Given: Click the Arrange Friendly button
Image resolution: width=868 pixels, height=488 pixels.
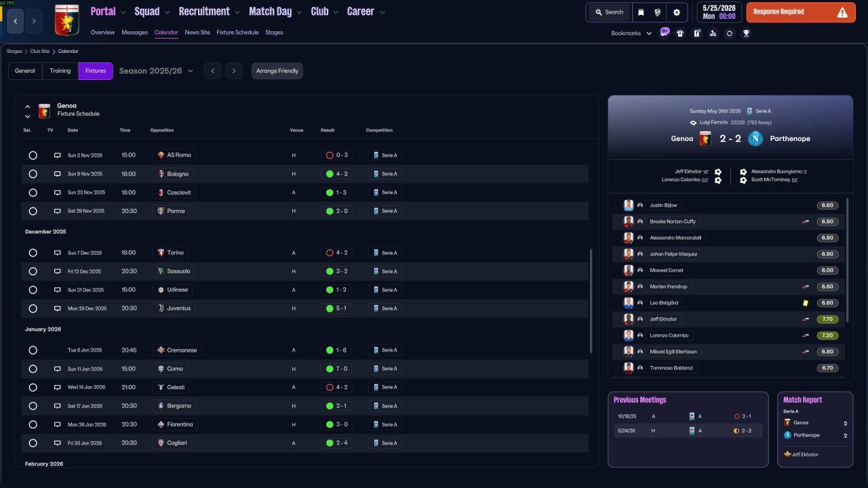Looking at the screenshot, I should (277, 71).
